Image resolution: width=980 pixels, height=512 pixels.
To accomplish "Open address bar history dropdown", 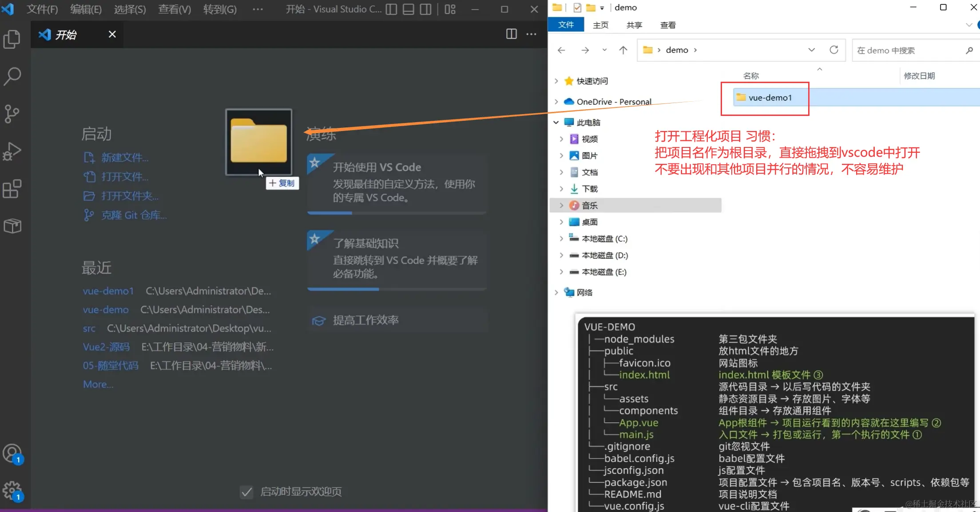I will (x=812, y=50).
